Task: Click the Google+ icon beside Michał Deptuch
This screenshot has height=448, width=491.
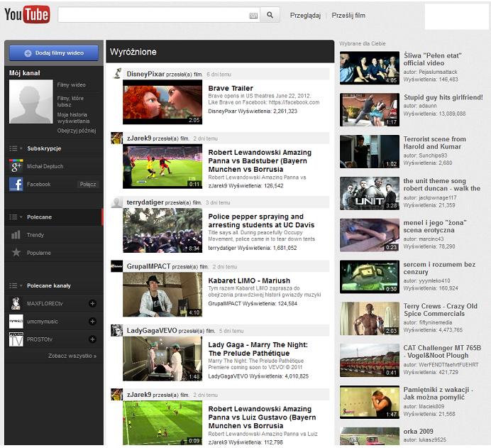Action: click(16, 166)
